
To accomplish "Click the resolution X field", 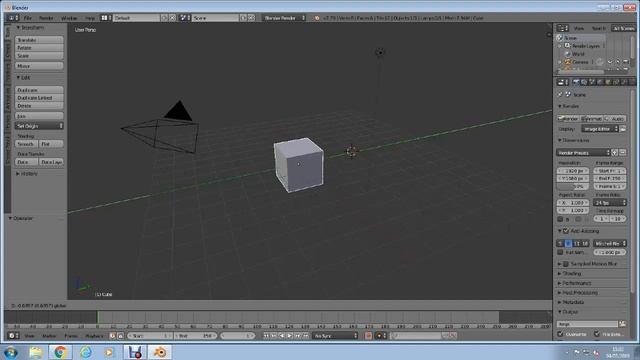I will [x=573, y=171].
